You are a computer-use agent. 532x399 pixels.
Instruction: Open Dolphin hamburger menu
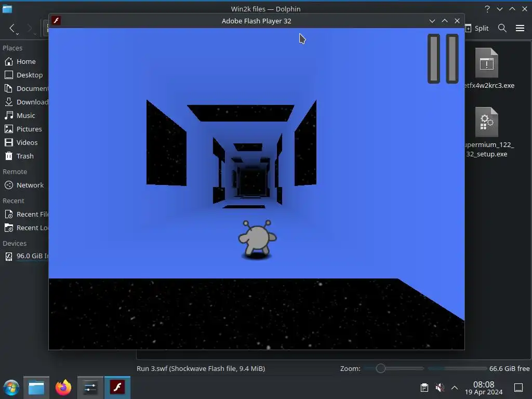[x=520, y=28]
